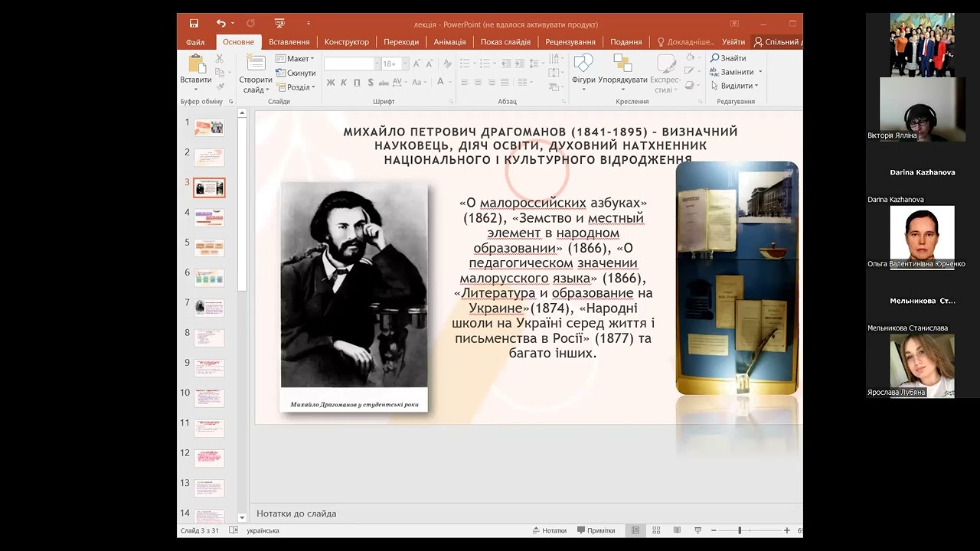
Task: Toggle strikethrough abc formatting
Action: point(384,83)
